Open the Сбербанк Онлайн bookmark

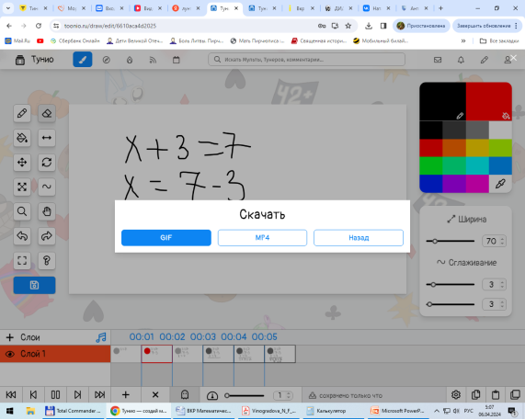(75, 40)
